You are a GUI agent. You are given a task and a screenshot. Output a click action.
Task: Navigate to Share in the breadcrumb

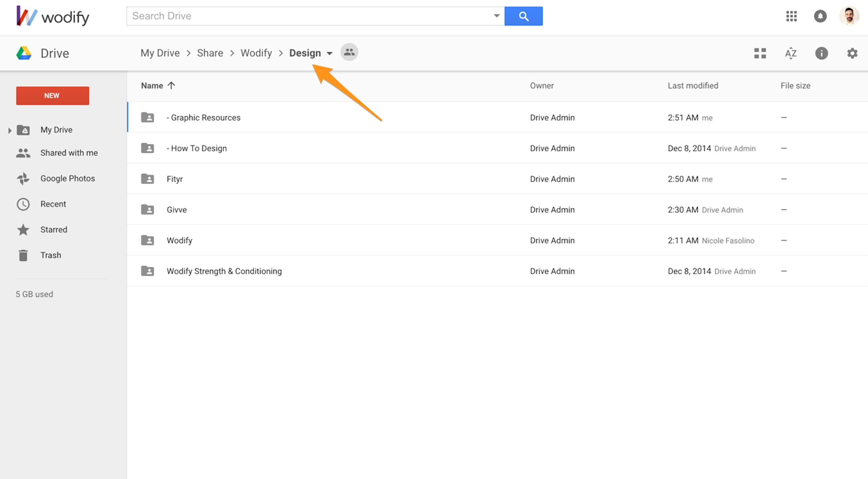click(x=210, y=53)
